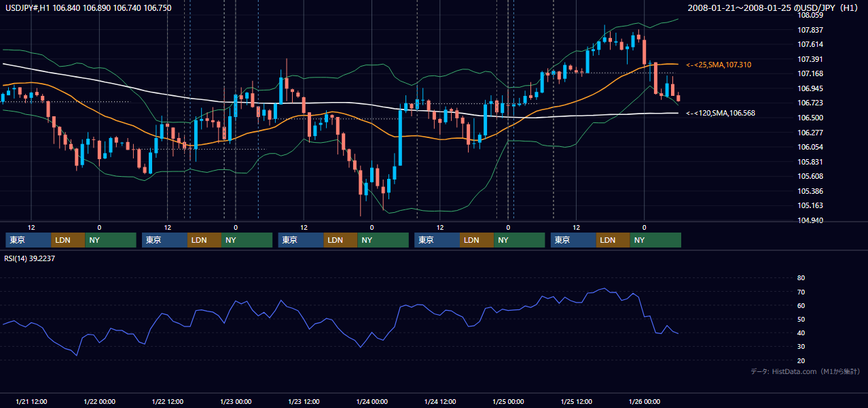Choose the LDN session block for January 23
868x408 pixels.
(342, 240)
